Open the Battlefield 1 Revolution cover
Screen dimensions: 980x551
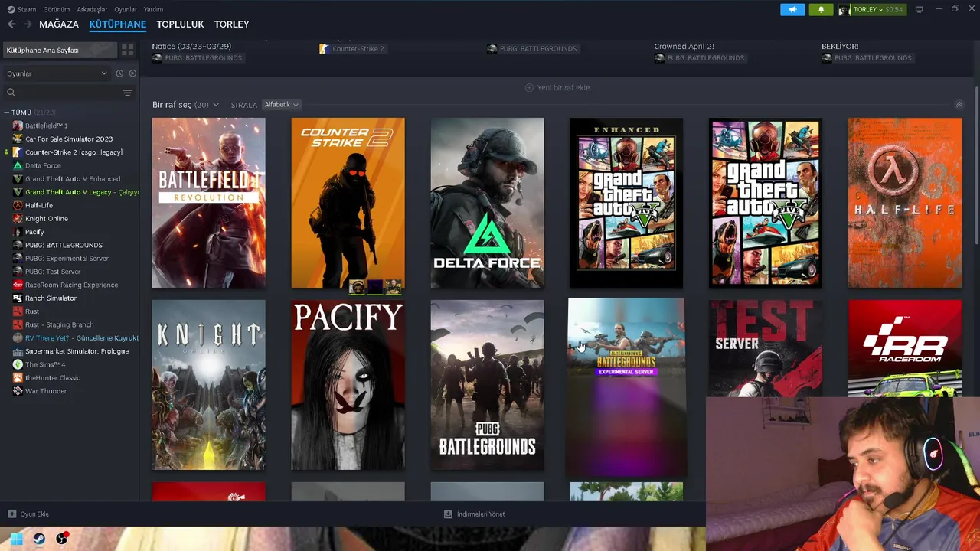(x=208, y=203)
